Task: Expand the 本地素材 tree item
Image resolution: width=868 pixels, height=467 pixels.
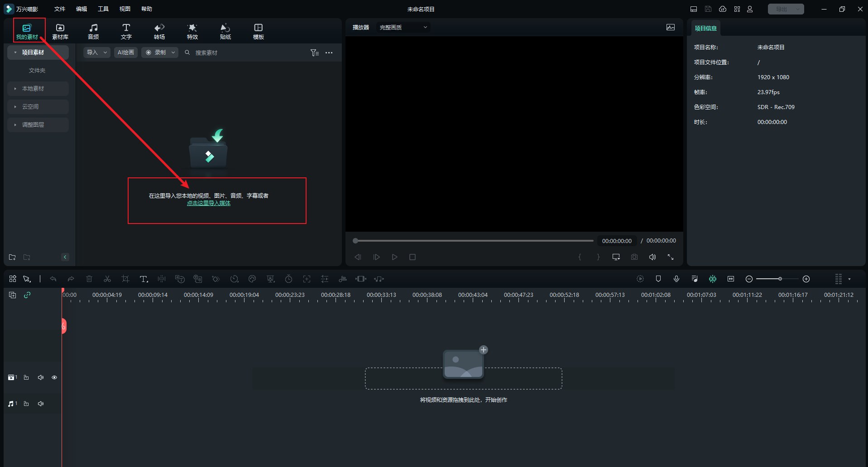Action: coord(15,89)
